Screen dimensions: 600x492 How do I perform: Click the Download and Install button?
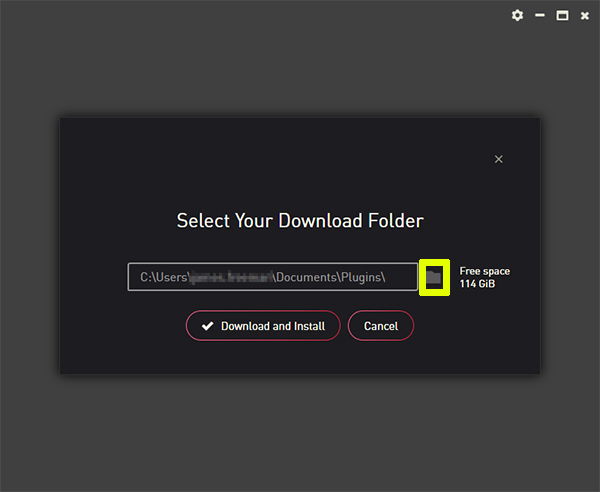point(263,326)
